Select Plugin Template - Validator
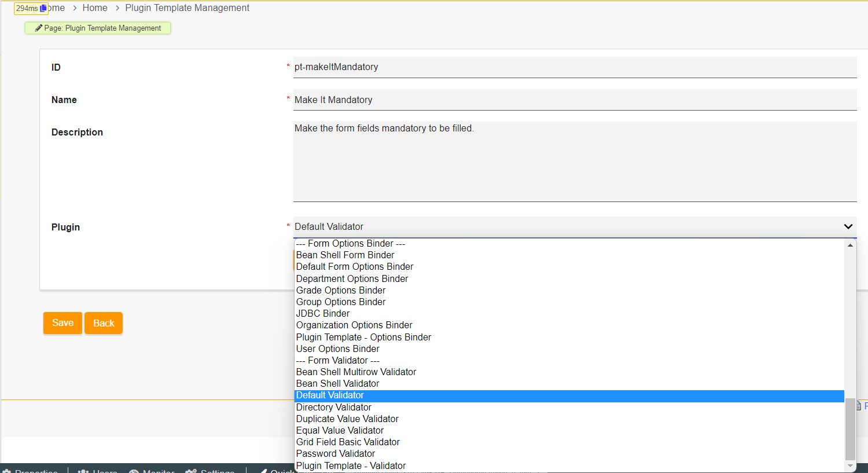The height and width of the screenshot is (473, 868). [x=569, y=466]
